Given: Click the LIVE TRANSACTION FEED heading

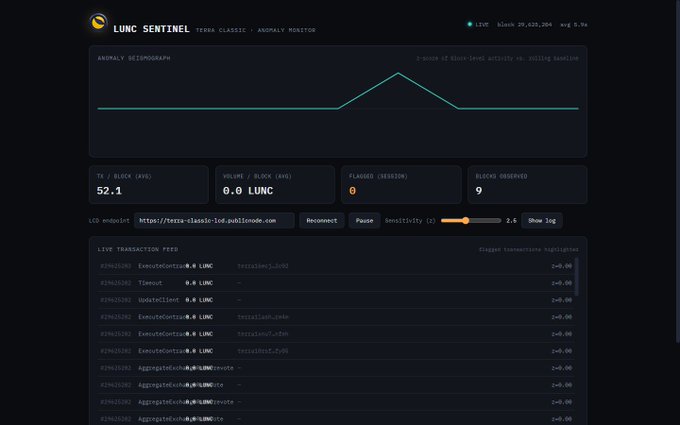Looking at the screenshot, I should click(138, 249).
